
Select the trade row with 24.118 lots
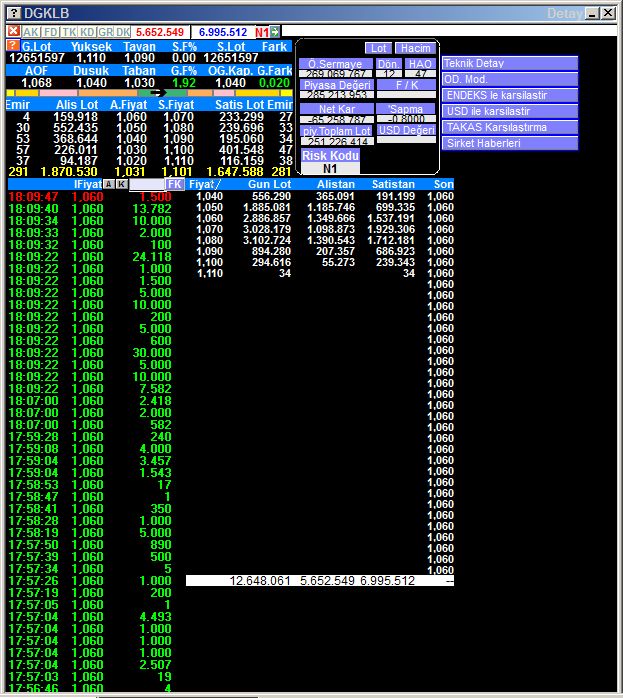(x=90, y=256)
